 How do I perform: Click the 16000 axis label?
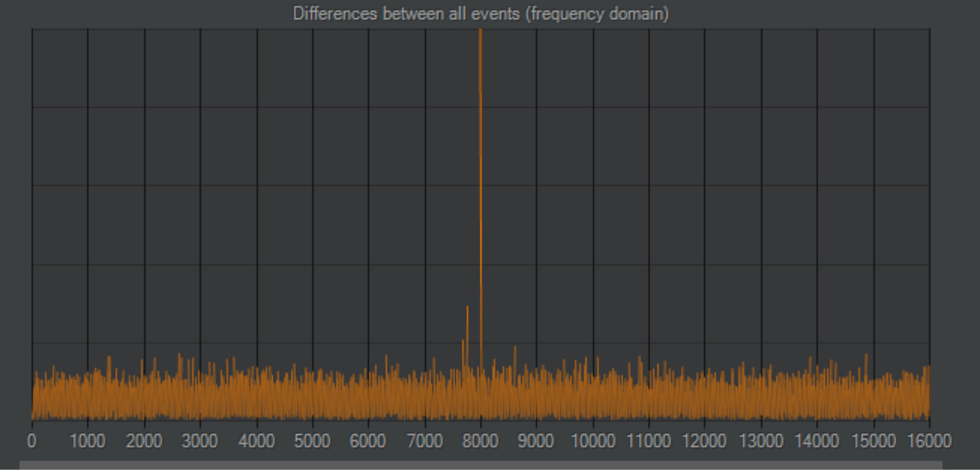pos(929,441)
